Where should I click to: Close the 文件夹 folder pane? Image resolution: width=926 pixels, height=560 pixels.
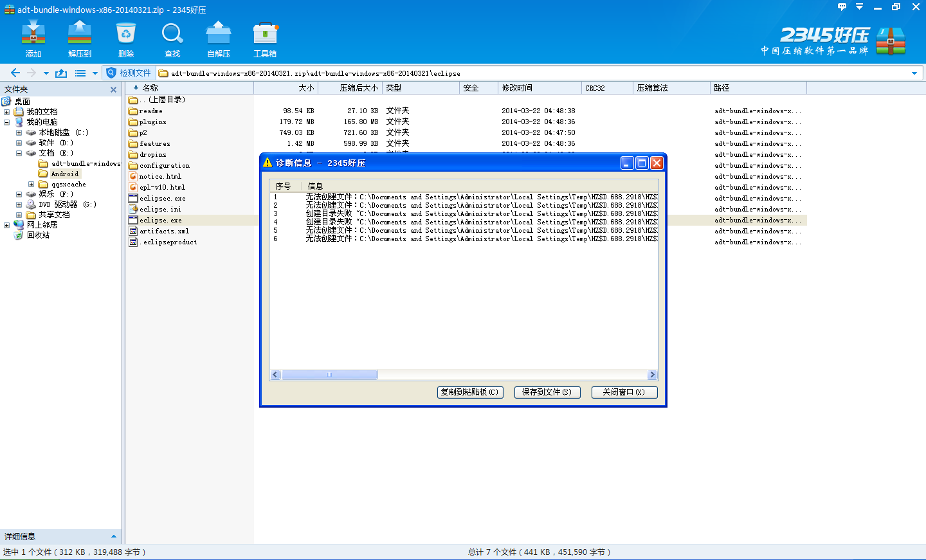114,90
